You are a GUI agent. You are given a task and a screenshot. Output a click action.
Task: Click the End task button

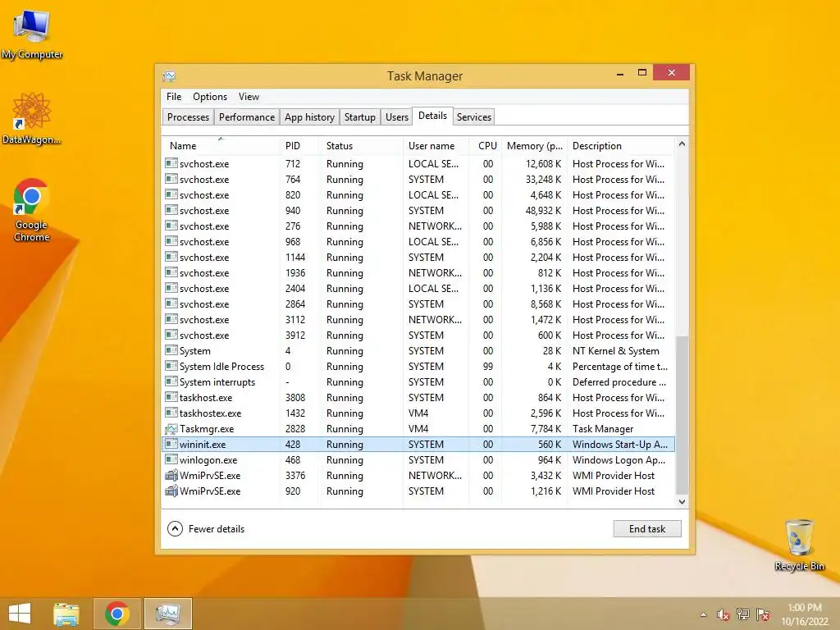[x=647, y=529]
